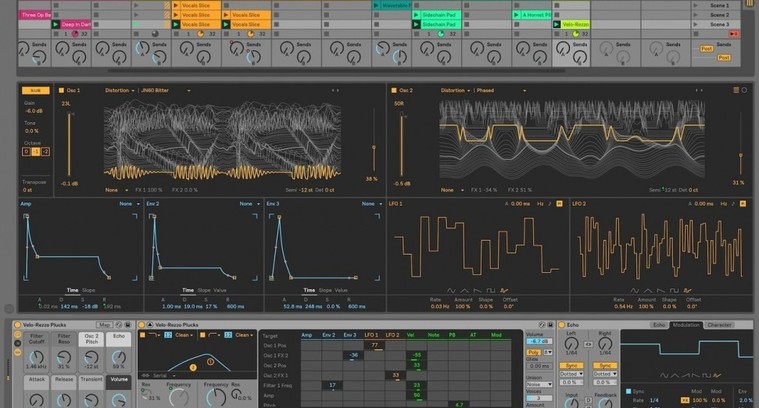The height and width of the screenshot is (408, 759).
Task: Launch the Velo-Rezzo clip
Action: click(557, 24)
